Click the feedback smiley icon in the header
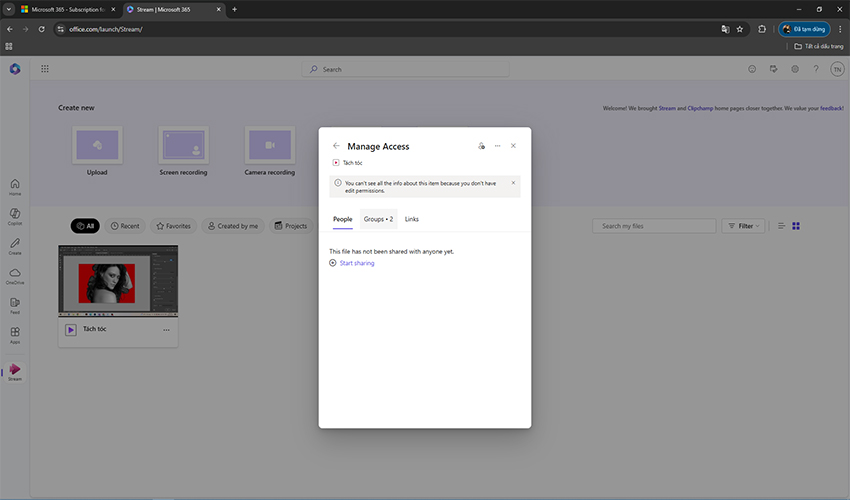850x500 pixels. click(752, 69)
